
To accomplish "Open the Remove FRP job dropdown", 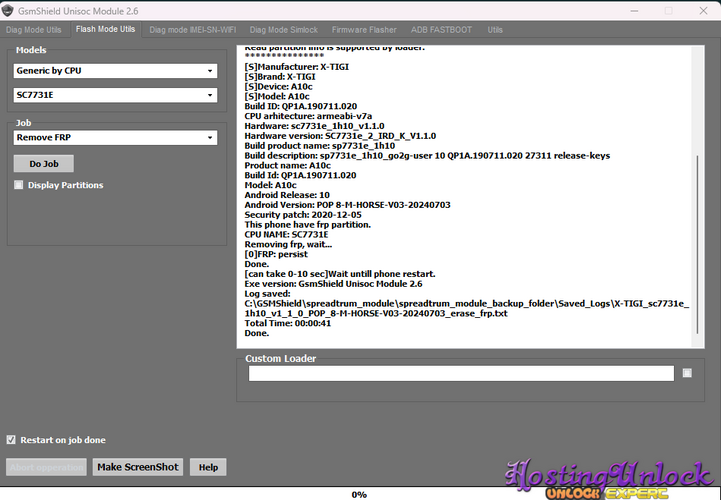I will [x=115, y=138].
